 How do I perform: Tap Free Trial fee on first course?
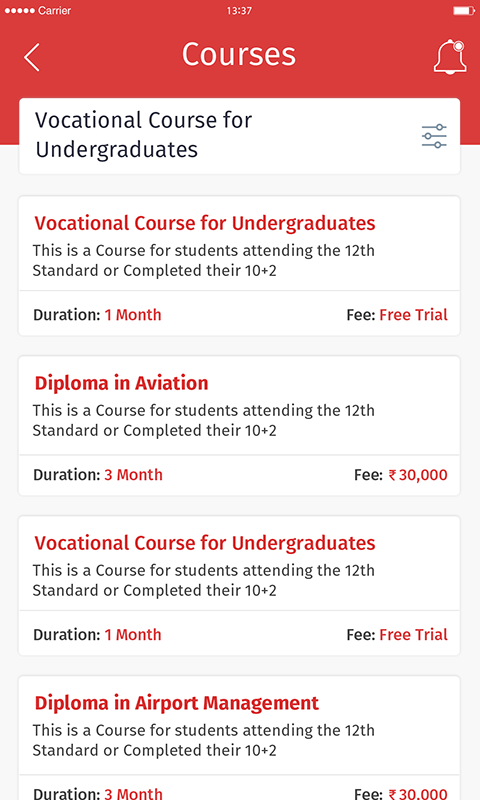414,315
